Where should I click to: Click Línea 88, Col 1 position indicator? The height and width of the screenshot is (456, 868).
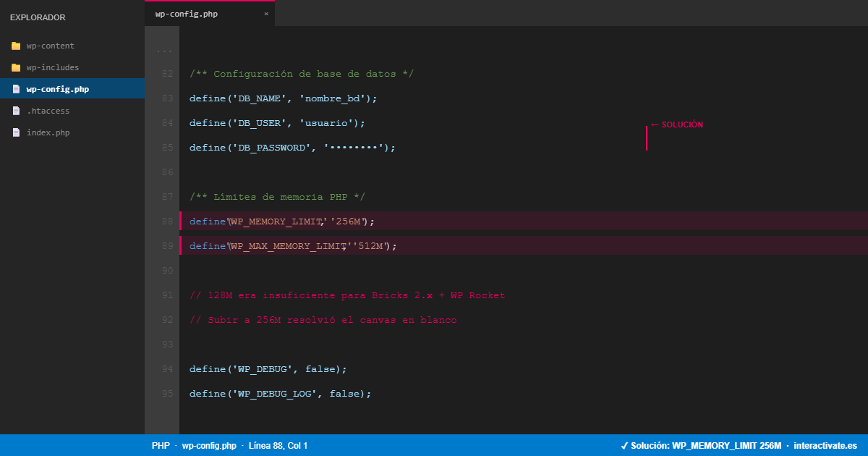[278, 446]
